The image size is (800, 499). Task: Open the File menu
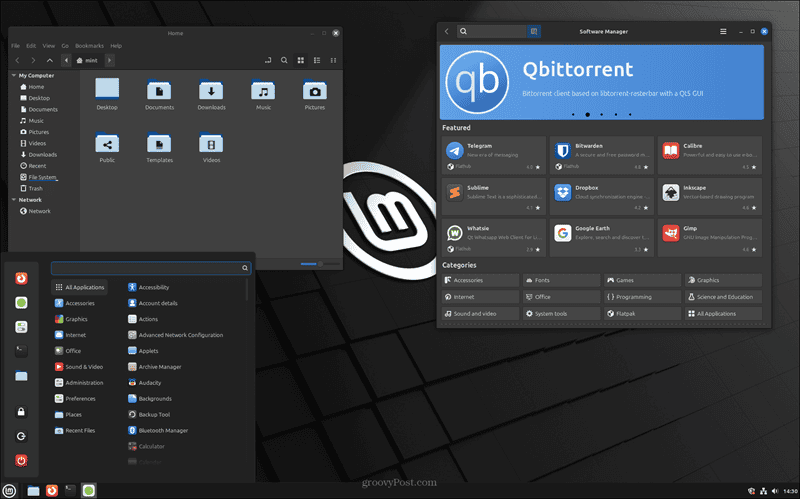coord(15,46)
